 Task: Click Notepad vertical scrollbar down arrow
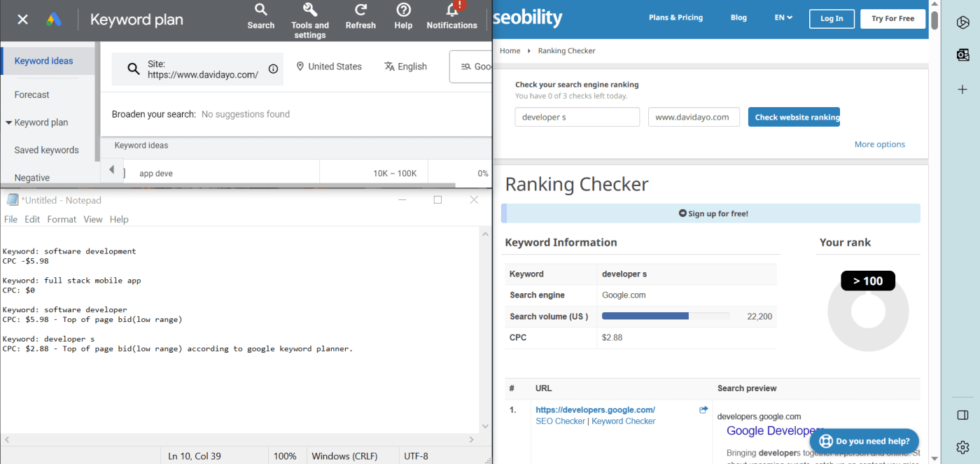coord(486,426)
